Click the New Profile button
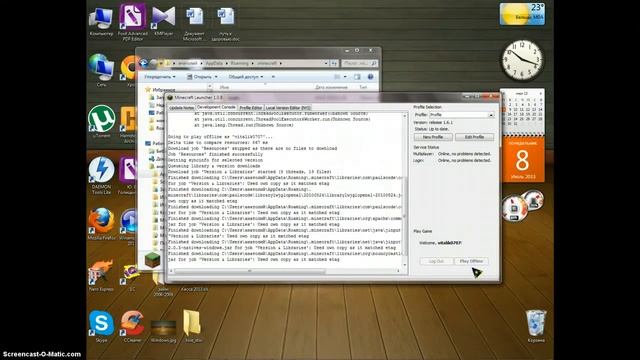640x360 pixels. (433, 137)
